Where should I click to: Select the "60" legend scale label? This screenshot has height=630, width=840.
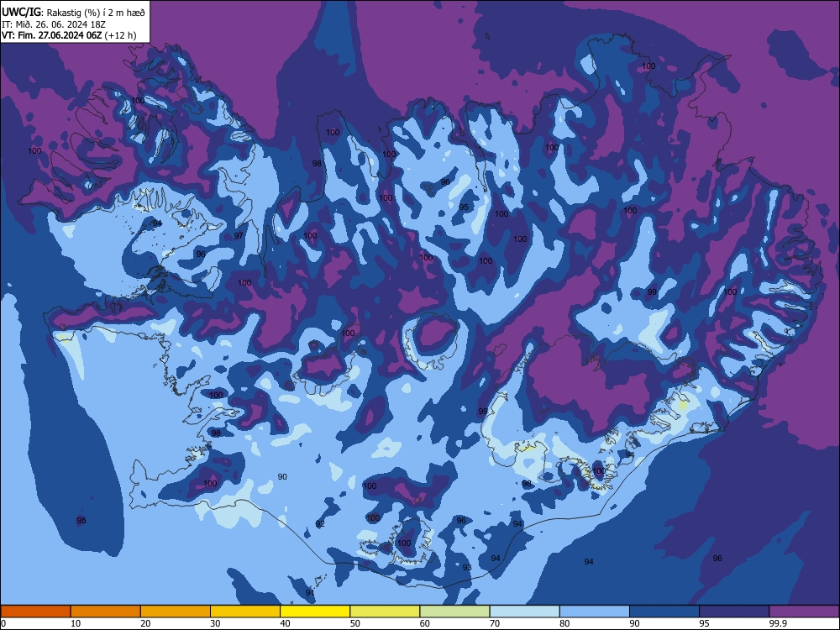[x=425, y=623]
